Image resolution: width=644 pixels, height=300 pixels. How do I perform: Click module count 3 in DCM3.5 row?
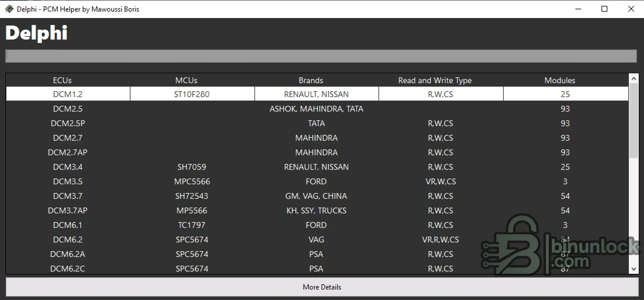(565, 181)
